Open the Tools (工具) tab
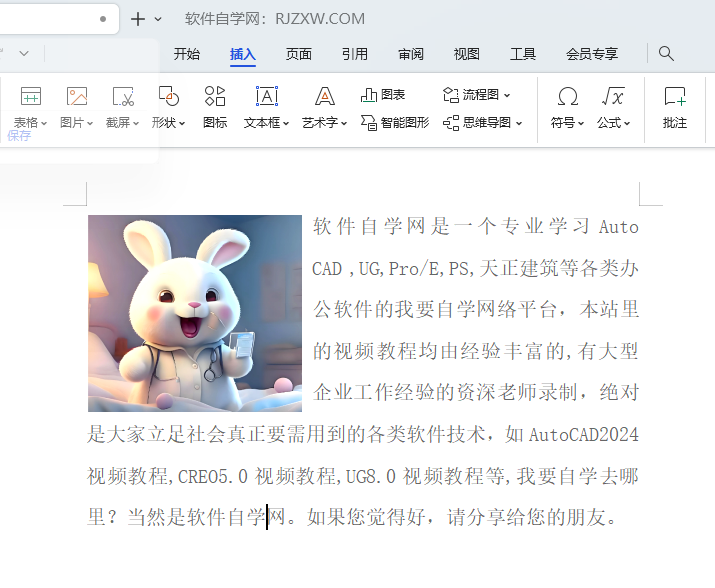 (x=523, y=54)
